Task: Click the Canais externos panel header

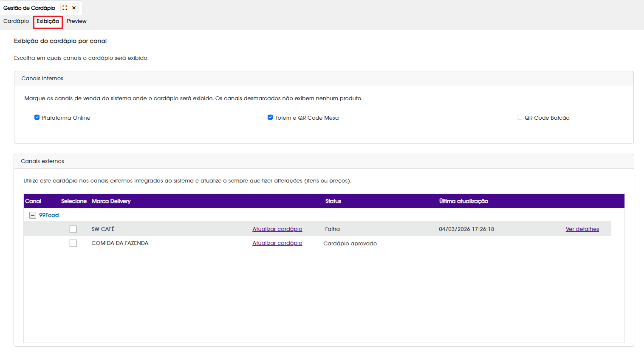Action: pos(324,161)
